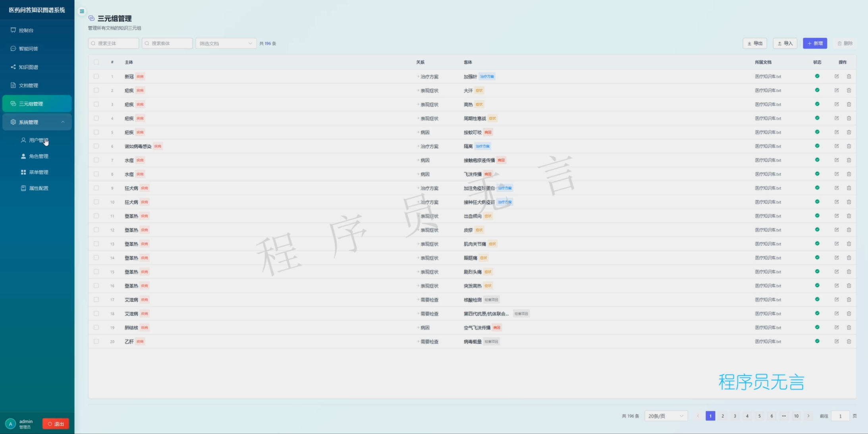
Task: Click edit icon for row 1 新冠
Action: [x=836, y=76]
